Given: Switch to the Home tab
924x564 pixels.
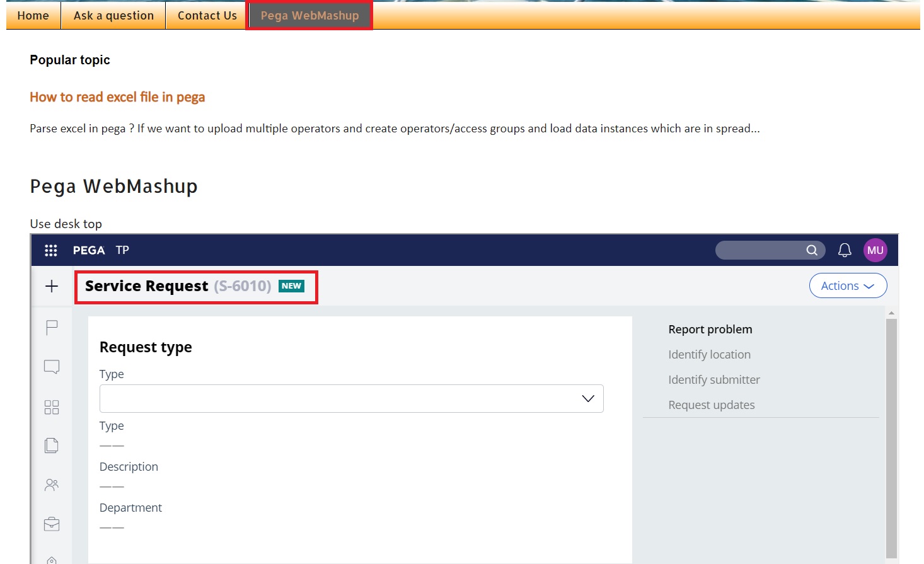Looking at the screenshot, I should (33, 15).
